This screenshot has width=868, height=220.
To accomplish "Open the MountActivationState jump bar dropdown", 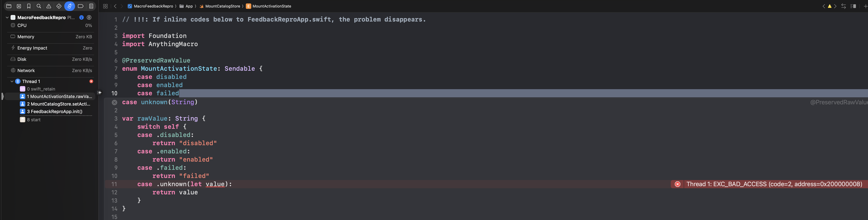I will (271, 6).
